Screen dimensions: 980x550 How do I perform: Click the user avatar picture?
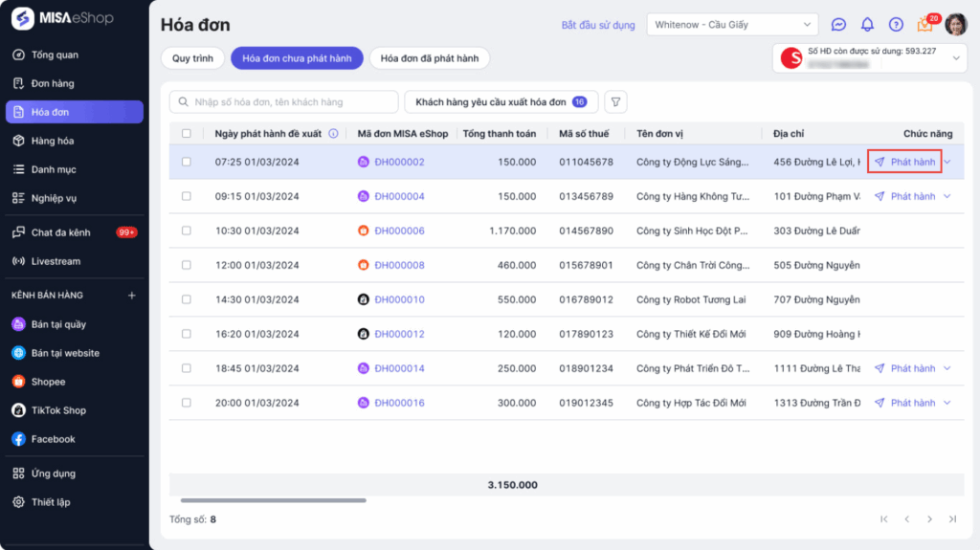click(x=956, y=25)
